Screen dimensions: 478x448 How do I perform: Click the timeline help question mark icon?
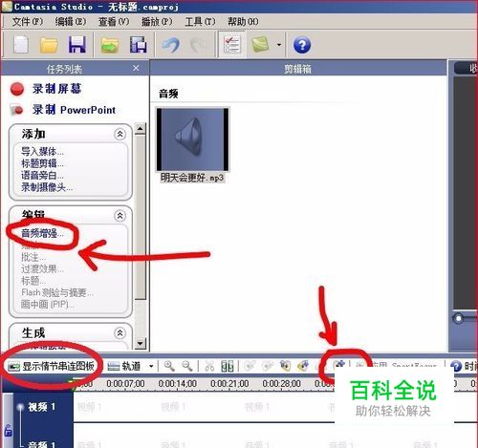(x=456, y=366)
